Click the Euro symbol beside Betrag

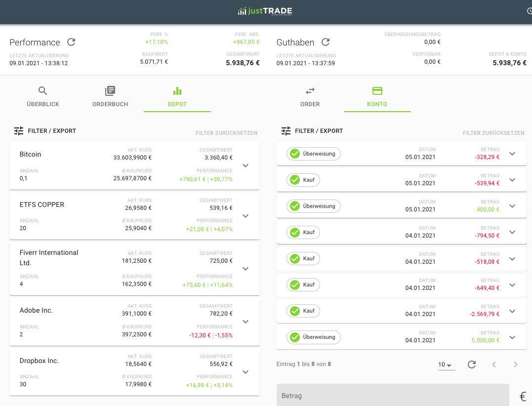(523, 396)
